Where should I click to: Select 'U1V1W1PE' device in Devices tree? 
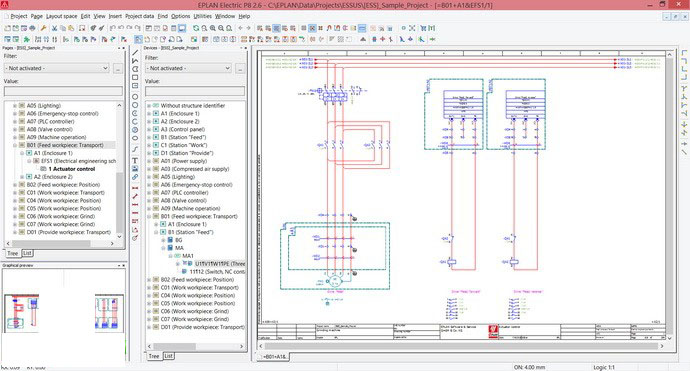pos(220,264)
